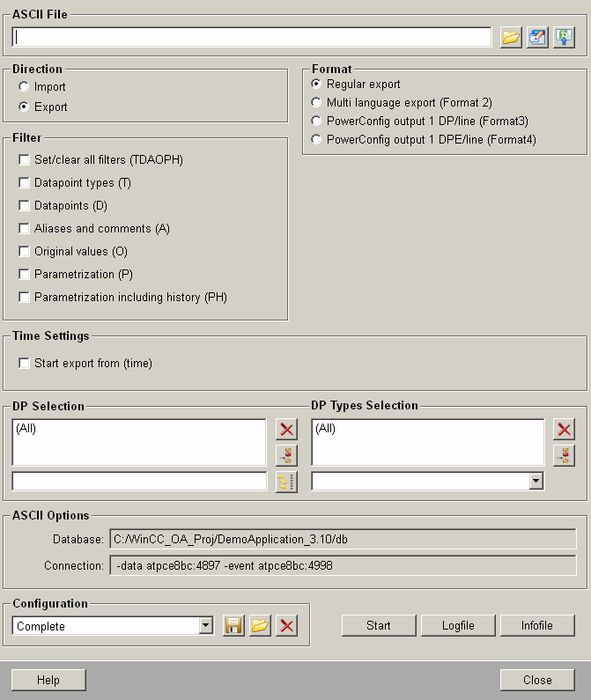Choose Regular export format
Image resolution: width=591 pixels, height=700 pixels.
(356, 84)
